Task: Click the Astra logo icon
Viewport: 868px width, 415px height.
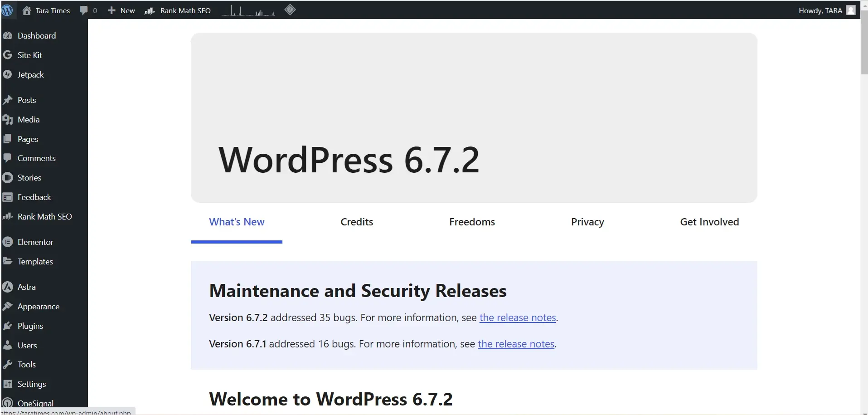Action: (8, 287)
